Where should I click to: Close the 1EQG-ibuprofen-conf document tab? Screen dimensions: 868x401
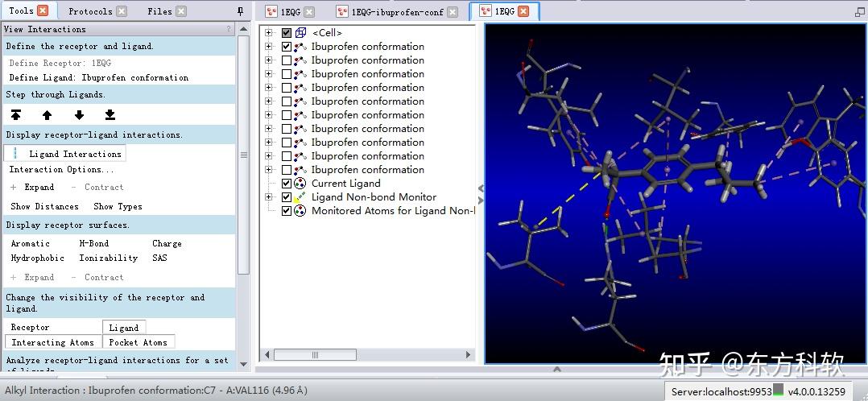click(x=453, y=11)
